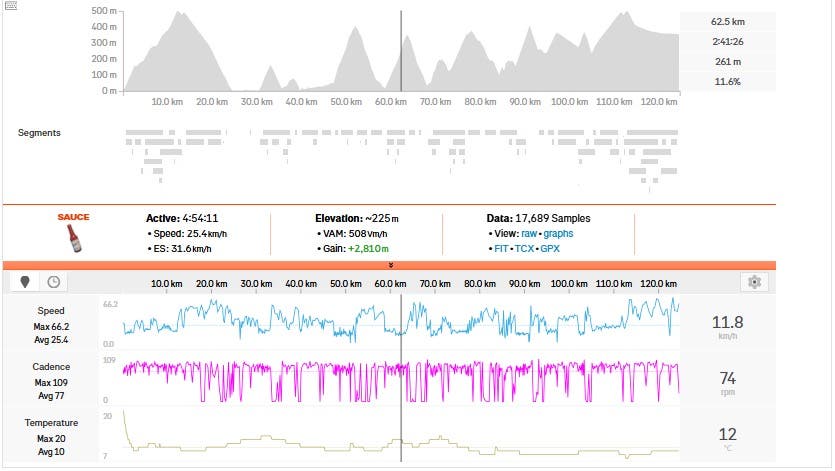Click the blue speed graph line
The image size is (835, 471).
tap(300, 317)
